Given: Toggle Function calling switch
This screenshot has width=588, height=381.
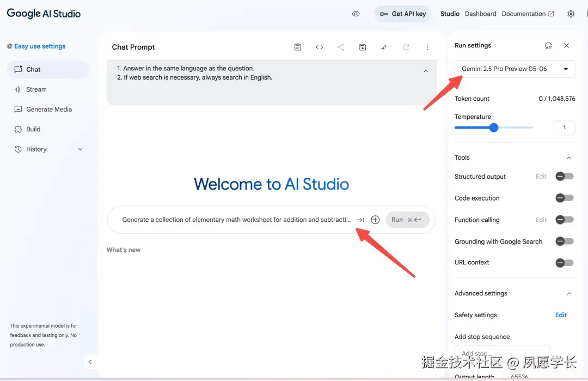Looking at the screenshot, I should pyautogui.click(x=565, y=220).
